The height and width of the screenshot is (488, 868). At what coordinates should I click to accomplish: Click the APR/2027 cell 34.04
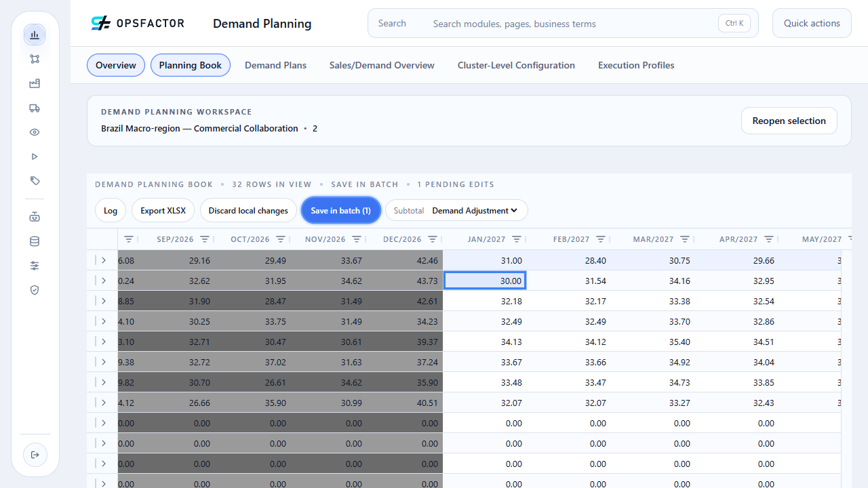tap(737, 362)
